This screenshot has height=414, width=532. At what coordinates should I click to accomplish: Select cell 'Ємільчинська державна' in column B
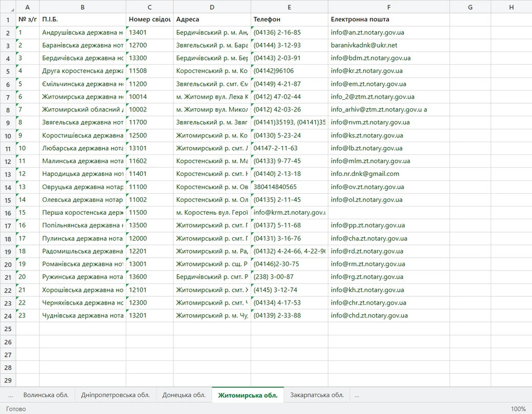pos(82,84)
